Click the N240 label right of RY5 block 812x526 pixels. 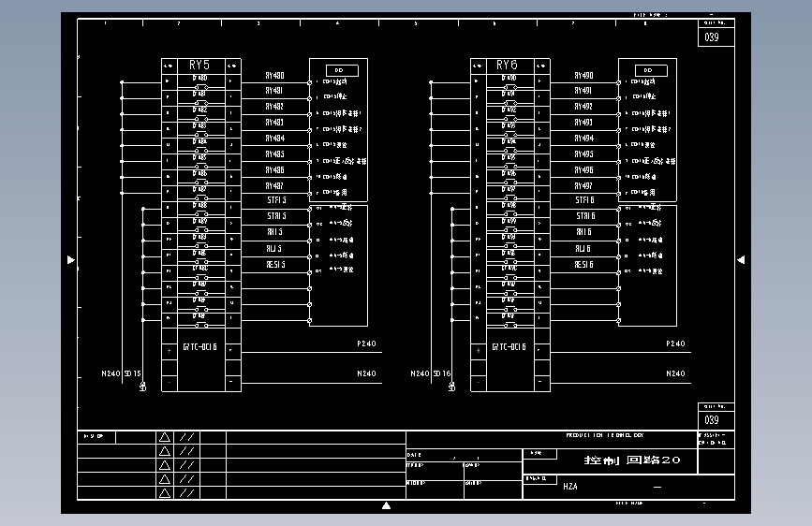[366, 373]
